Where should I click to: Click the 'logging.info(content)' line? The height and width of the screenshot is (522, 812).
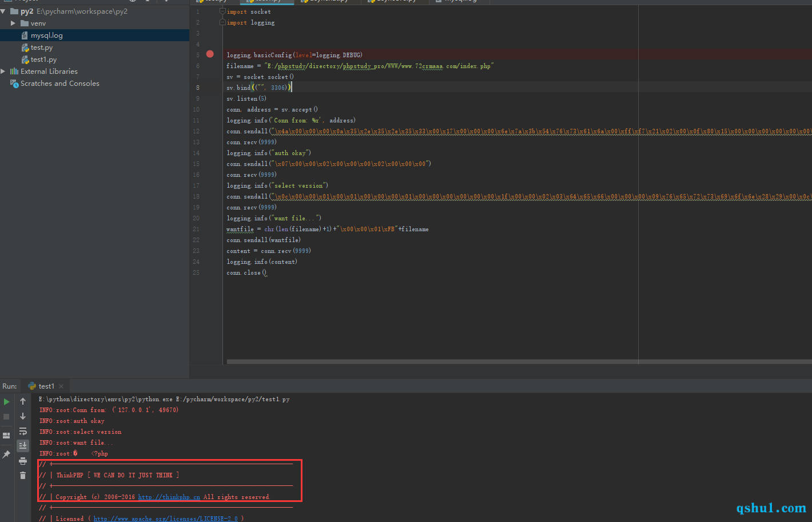click(262, 262)
